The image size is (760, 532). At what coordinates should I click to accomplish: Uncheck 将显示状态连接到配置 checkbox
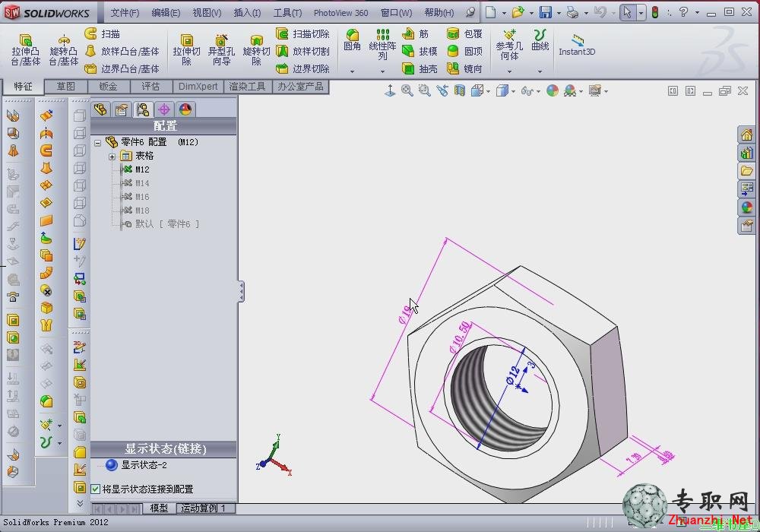(x=96, y=489)
